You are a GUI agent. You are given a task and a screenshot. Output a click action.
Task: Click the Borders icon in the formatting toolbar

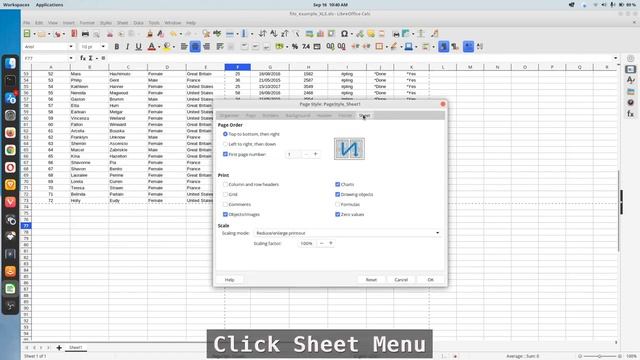pyautogui.click(x=379, y=47)
